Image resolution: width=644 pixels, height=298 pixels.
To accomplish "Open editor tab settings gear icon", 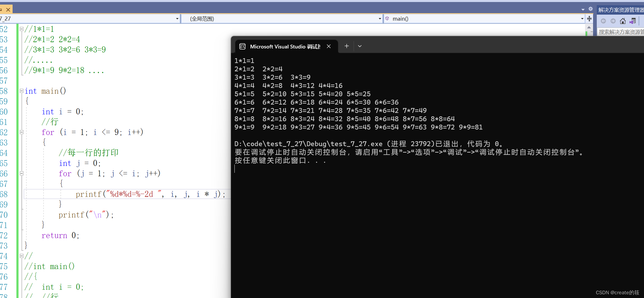I will point(590,9).
